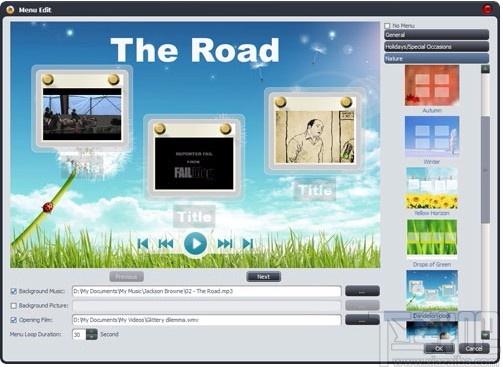Click the Background Picture path field
503x367 pixels.
207,306
